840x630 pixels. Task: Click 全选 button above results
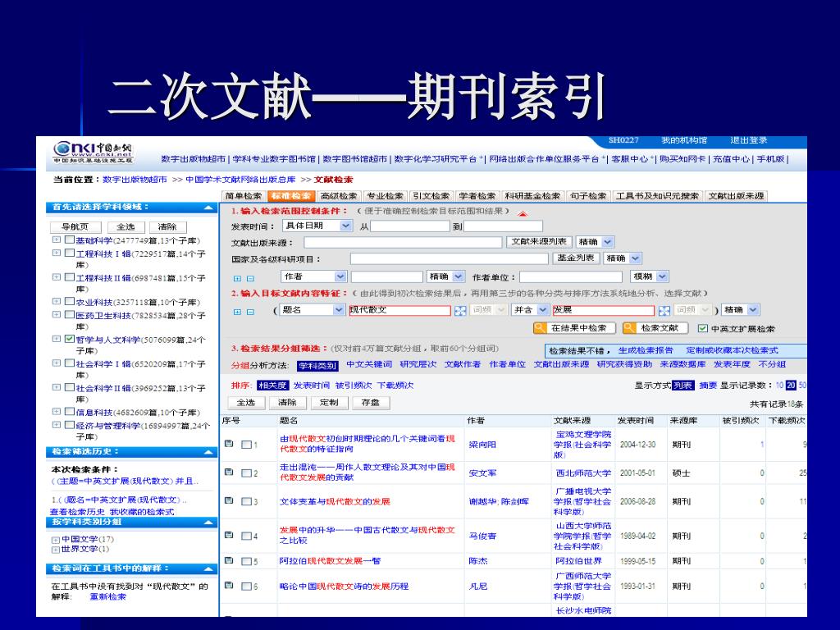(x=246, y=402)
